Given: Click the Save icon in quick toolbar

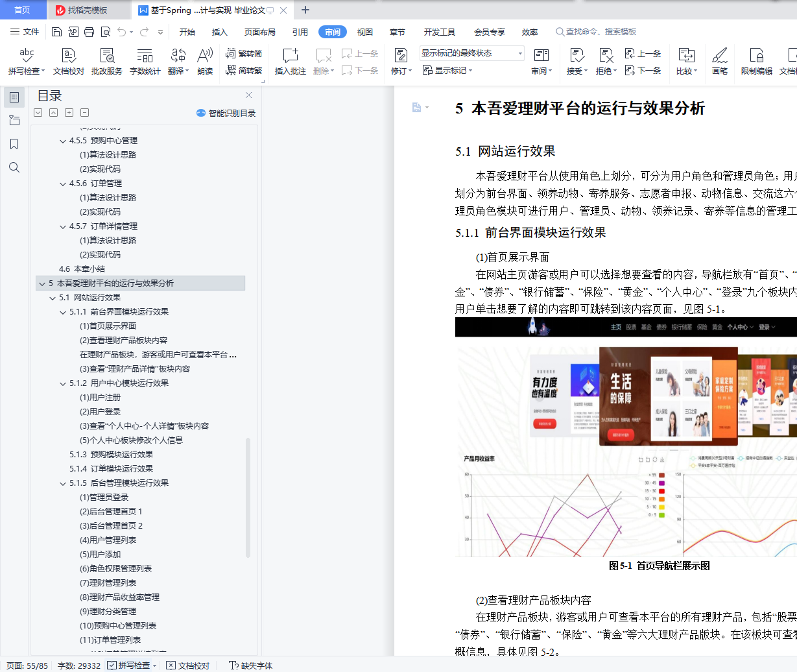Looking at the screenshot, I should [x=56, y=32].
